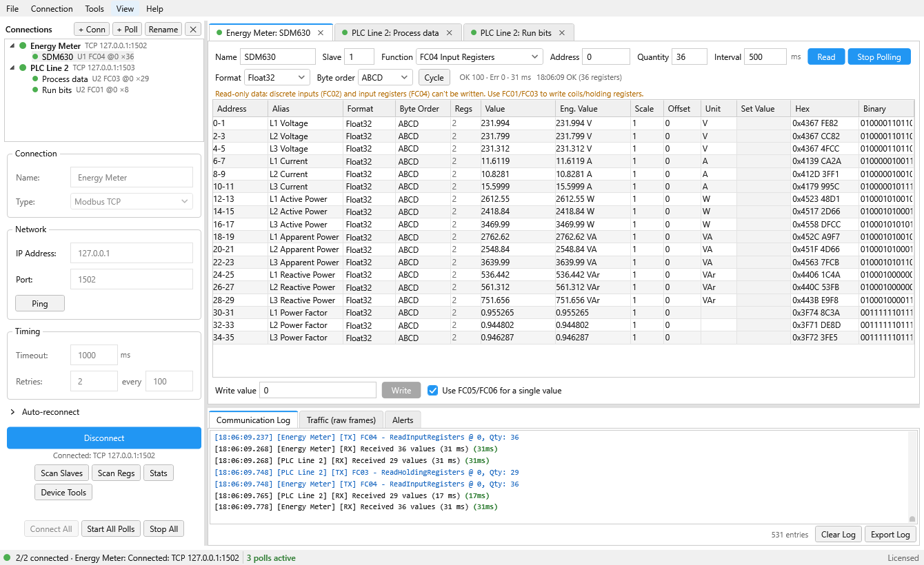
Task: Open the View menu
Action: click(125, 9)
